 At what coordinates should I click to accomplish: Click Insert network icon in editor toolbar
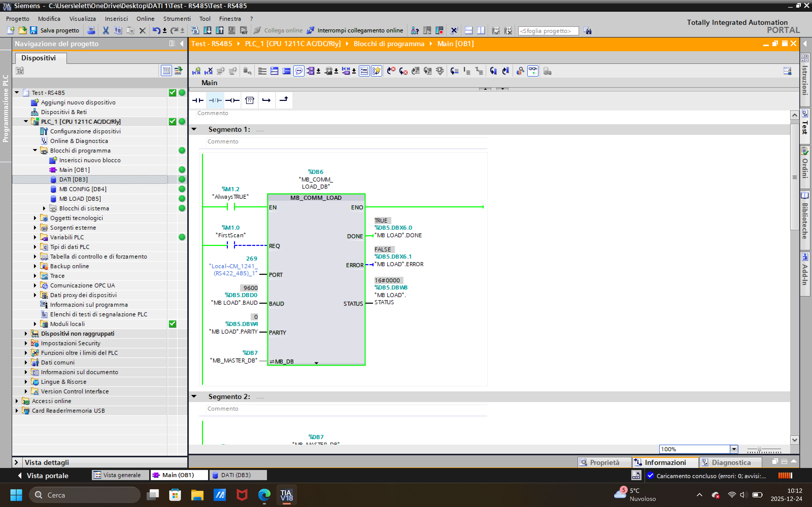pos(196,71)
